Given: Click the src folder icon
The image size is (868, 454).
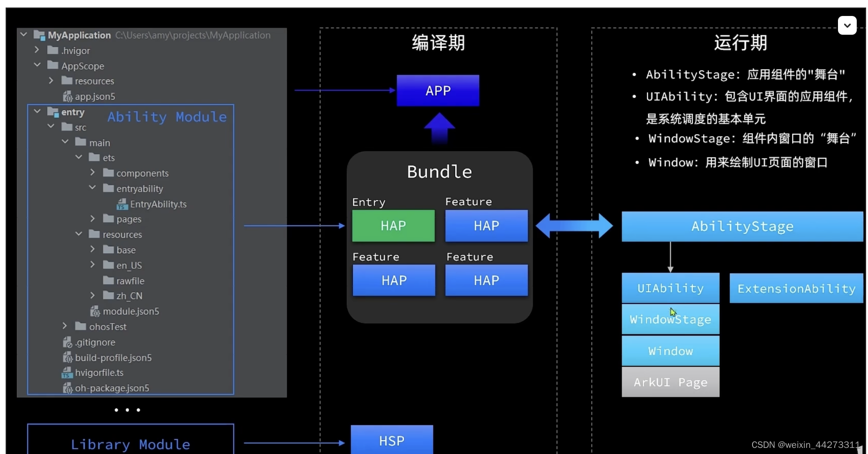Looking at the screenshot, I should pos(67,127).
